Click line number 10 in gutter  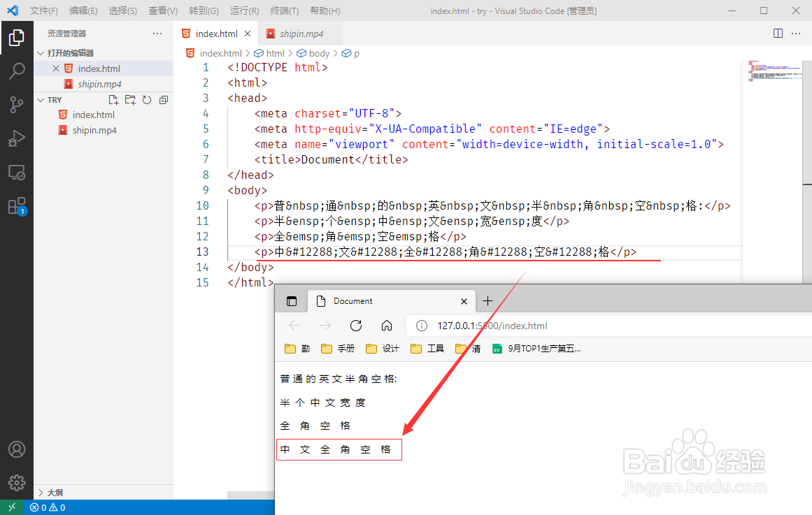click(x=203, y=206)
